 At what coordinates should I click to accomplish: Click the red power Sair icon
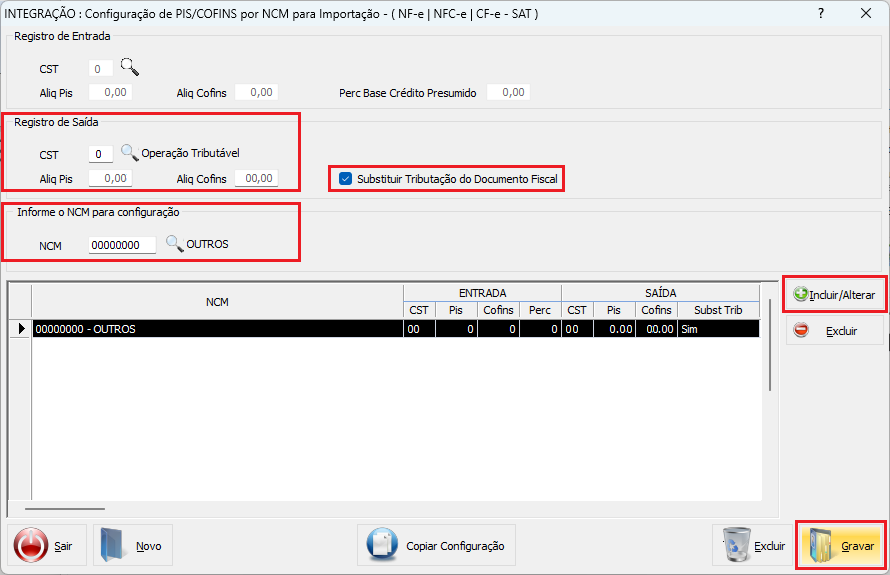[31, 545]
